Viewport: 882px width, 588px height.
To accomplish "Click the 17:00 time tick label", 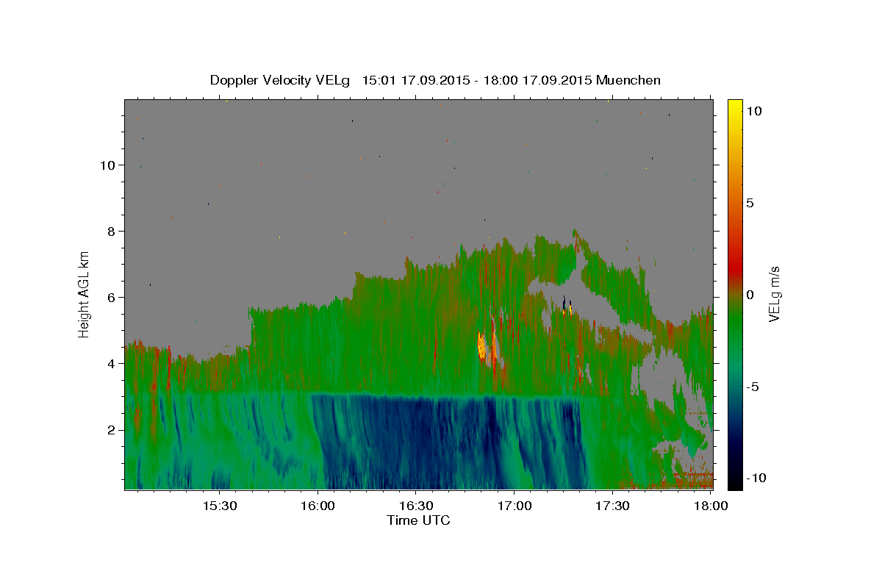I will 514,506.
